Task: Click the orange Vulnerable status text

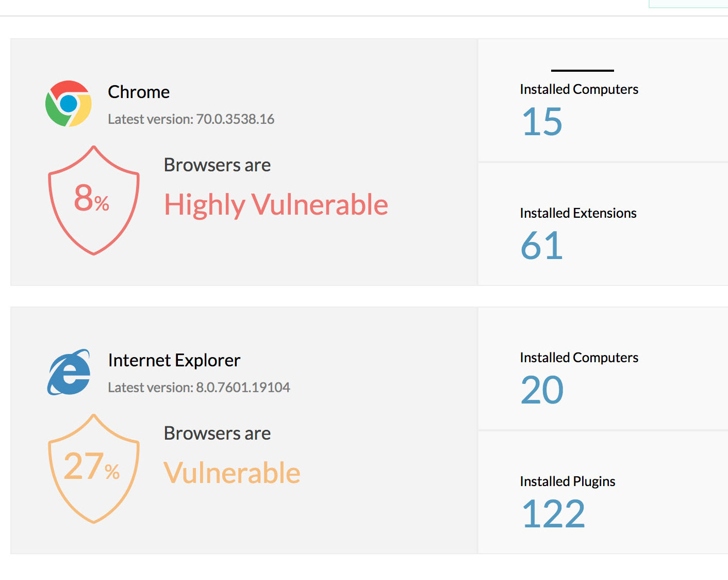Action: click(x=231, y=473)
